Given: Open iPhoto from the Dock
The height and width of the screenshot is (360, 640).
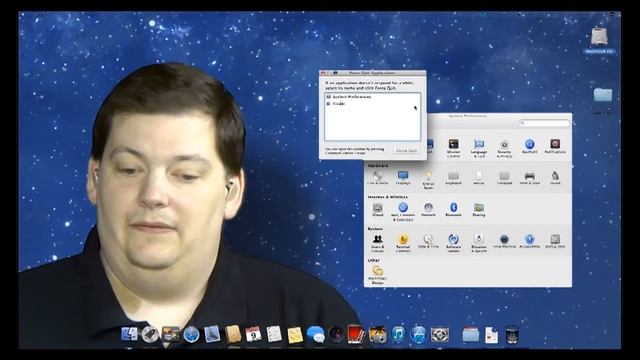Looking at the screenshot, I should [377, 334].
